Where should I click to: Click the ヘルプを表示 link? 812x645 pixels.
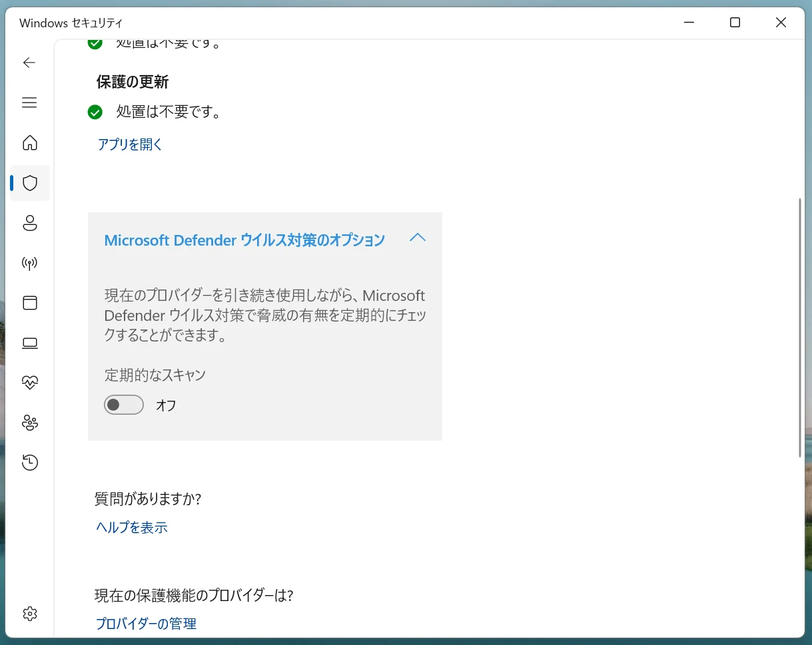[x=132, y=528]
